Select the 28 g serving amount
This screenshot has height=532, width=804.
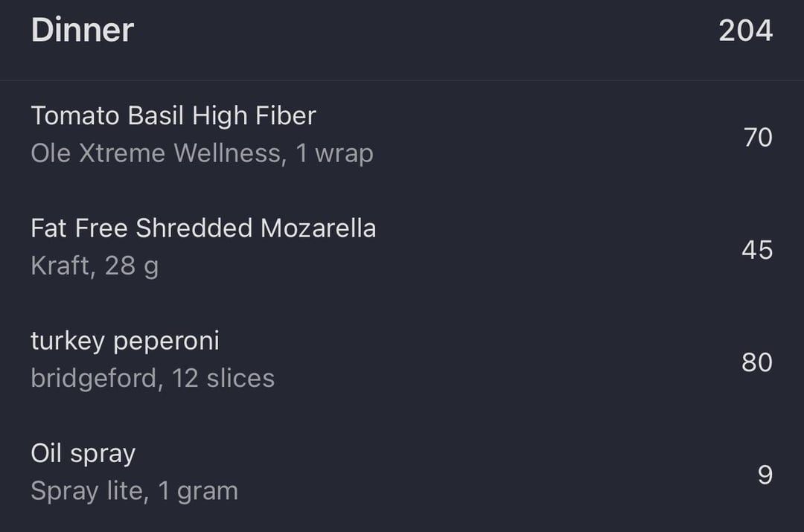[132, 266]
